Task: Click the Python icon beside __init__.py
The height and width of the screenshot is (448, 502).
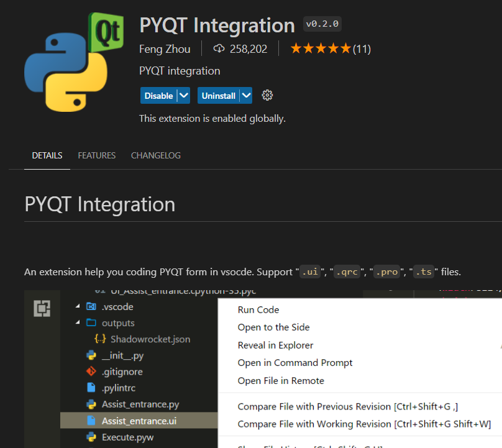Action: tap(91, 355)
